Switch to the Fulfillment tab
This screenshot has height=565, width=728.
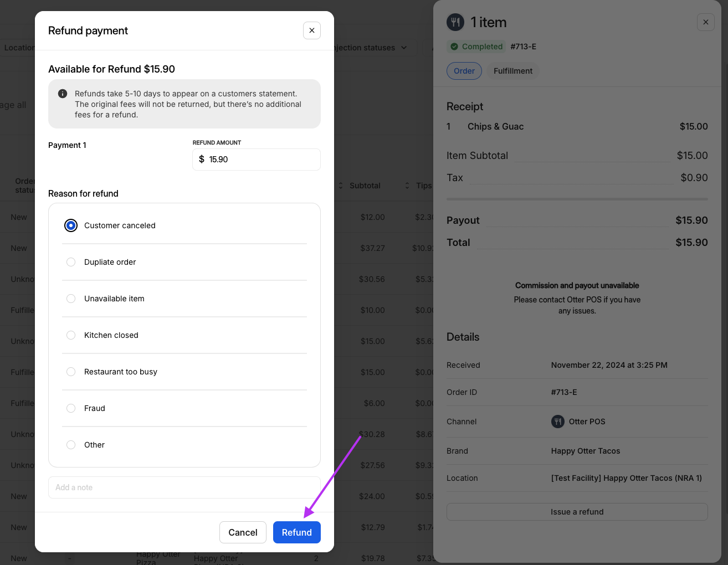512,71
